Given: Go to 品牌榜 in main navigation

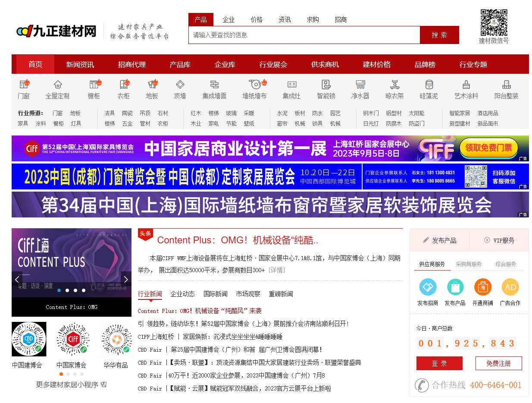Looking at the screenshot, I should pos(425,64).
